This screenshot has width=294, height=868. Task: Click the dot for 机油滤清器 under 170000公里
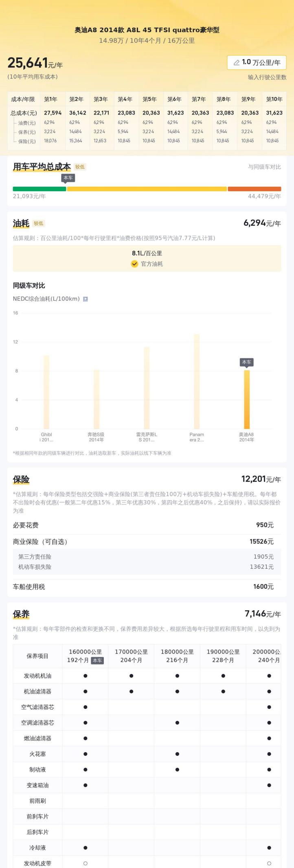pos(131,691)
